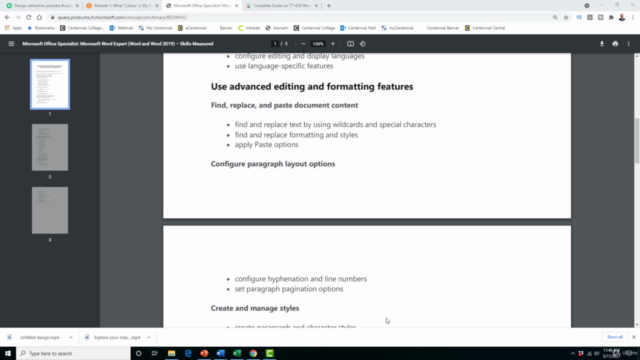Screen dimensions: 640x360
Task: Open PowerPoint from taskbar
Action: 204,353
